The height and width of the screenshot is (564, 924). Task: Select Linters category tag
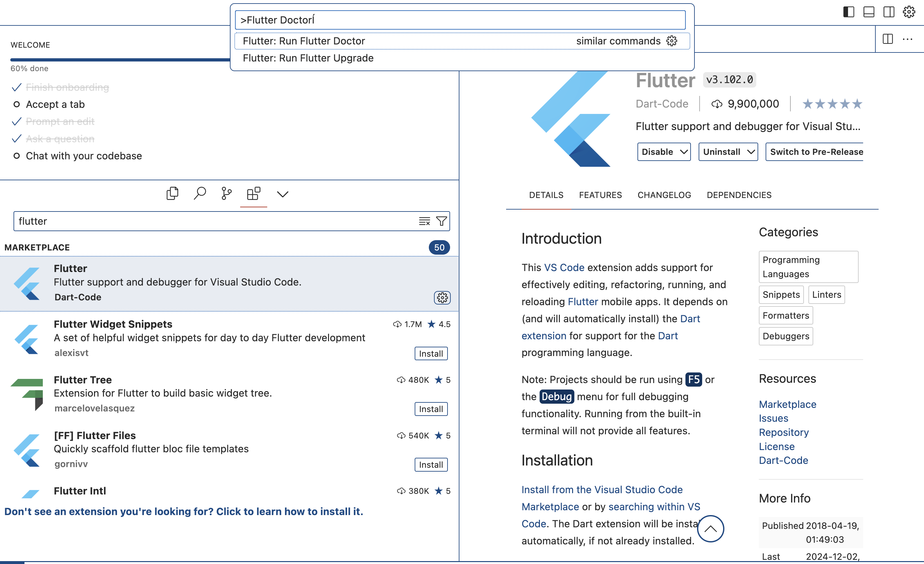point(826,295)
